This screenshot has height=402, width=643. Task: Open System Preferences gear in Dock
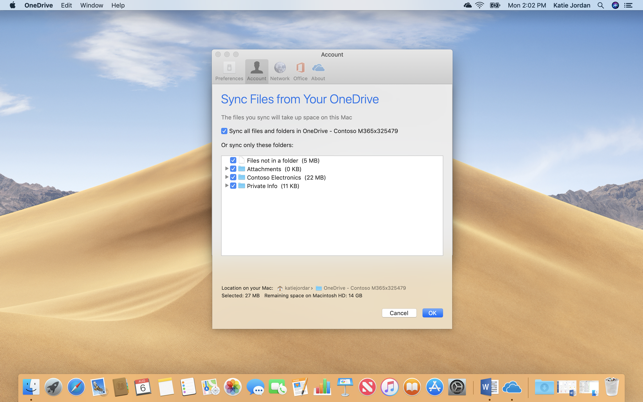pyautogui.click(x=457, y=387)
